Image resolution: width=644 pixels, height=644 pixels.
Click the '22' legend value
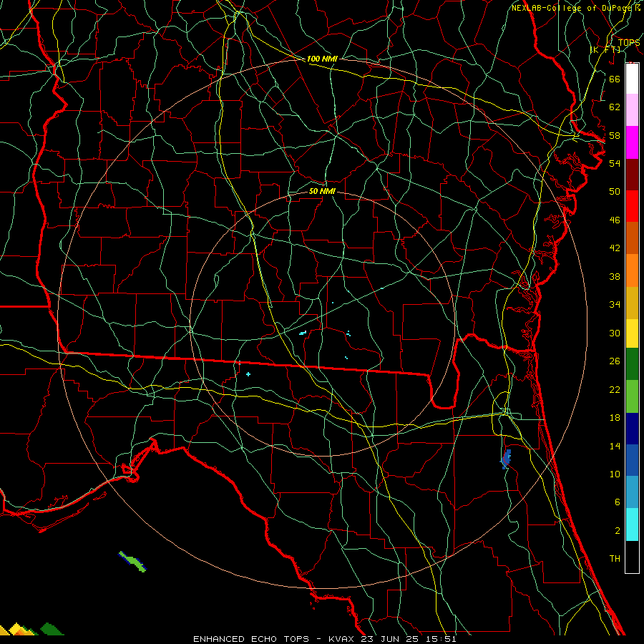click(615, 389)
